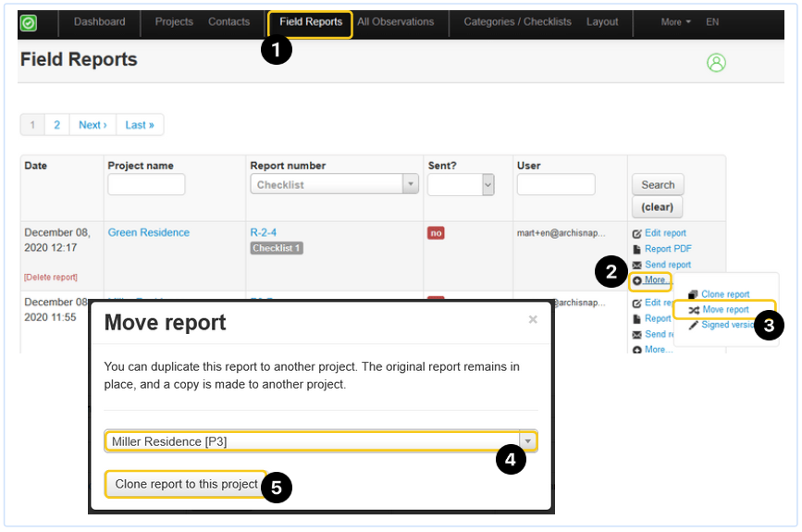Viewport: 802px width, 532px height.
Task: Click the Signed version pen icon
Action: [x=693, y=326]
